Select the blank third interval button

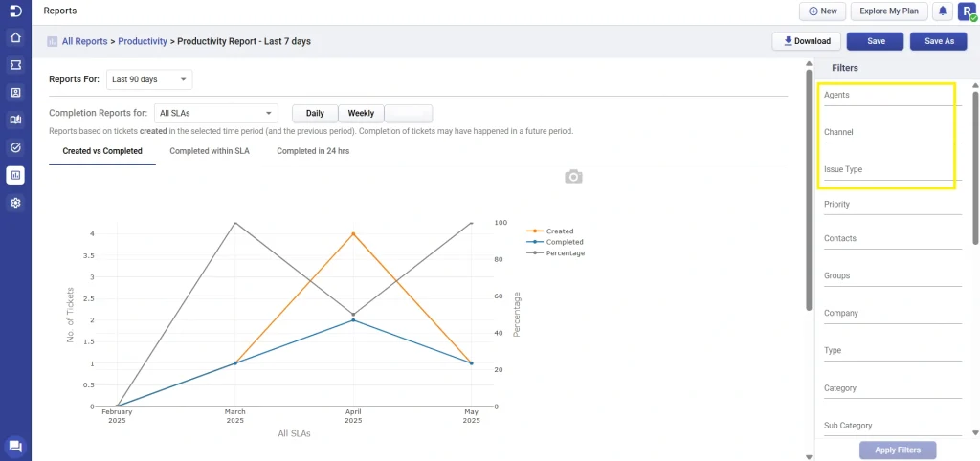tap(408, 114)
